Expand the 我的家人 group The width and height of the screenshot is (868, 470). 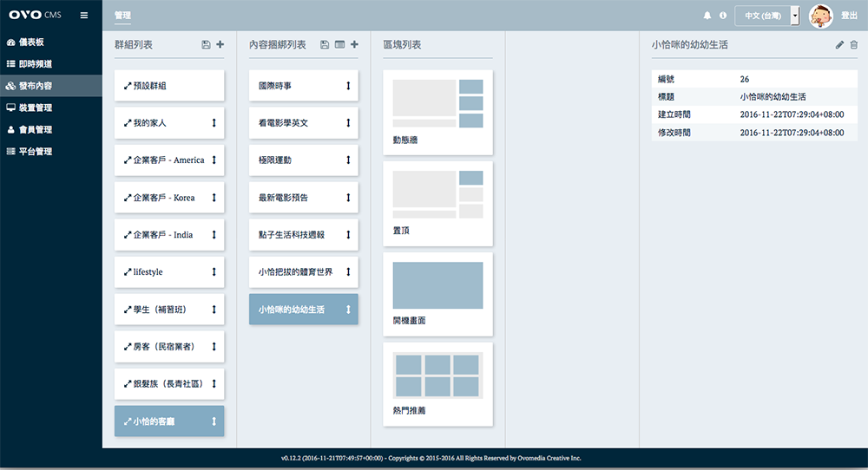coord(128,123)
